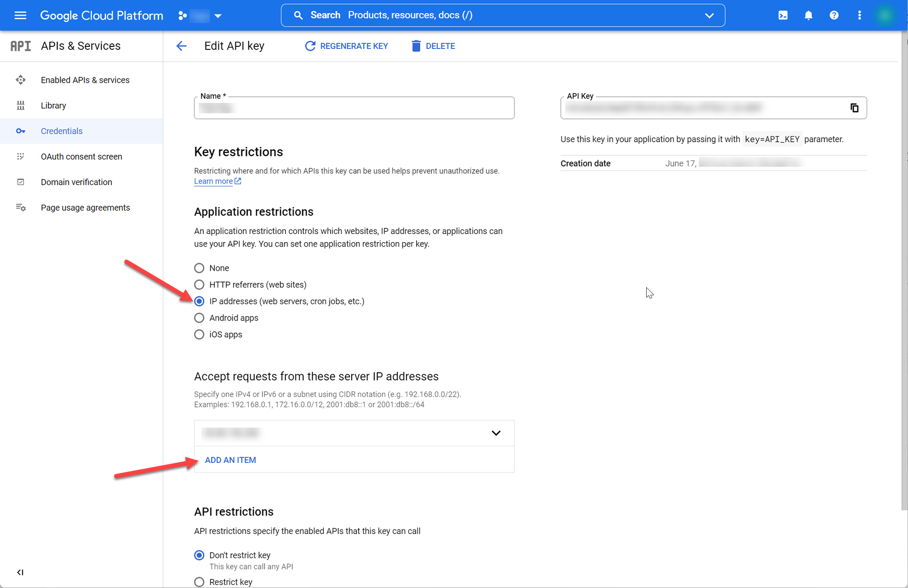Viewport: 908px width, 588px height.
Task: Open OAuth consent screen
Action: tap(81, 156)
